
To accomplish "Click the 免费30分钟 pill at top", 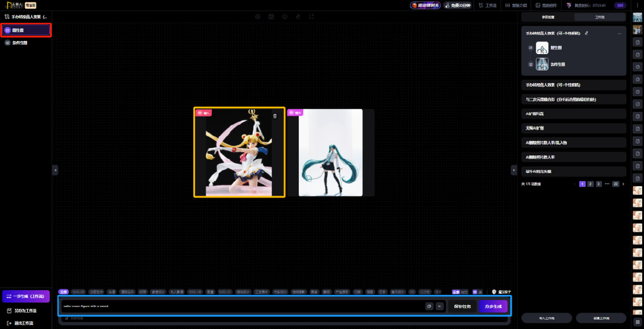I will tap(458, 6).
